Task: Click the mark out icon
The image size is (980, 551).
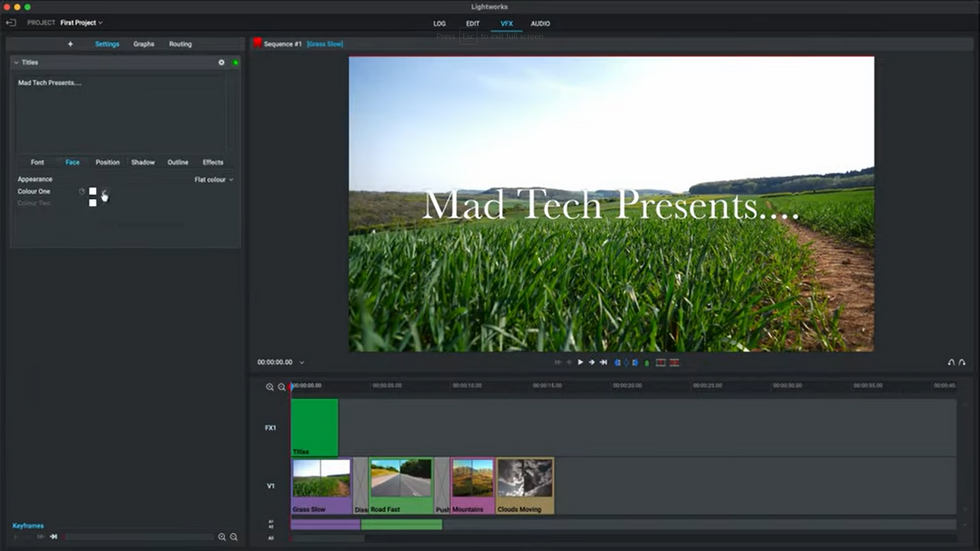Action: pos(635,362)
